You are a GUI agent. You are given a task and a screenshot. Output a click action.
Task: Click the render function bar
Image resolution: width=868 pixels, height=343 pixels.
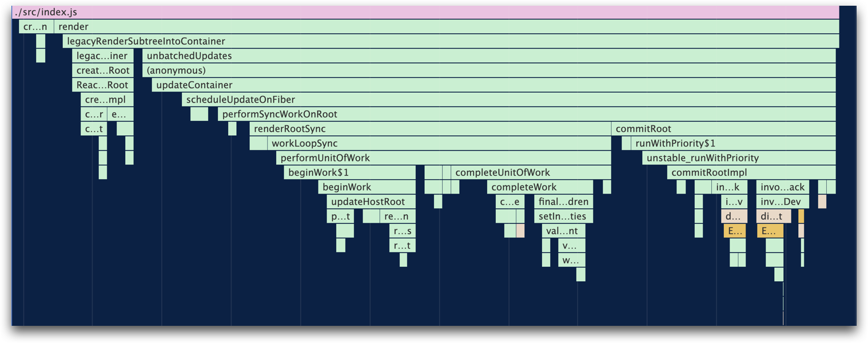[x=446, y=26]
